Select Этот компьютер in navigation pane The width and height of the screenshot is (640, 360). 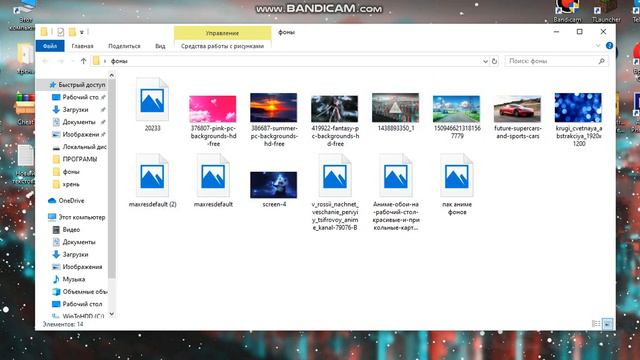pyautogui.click(x=81, y=217)
